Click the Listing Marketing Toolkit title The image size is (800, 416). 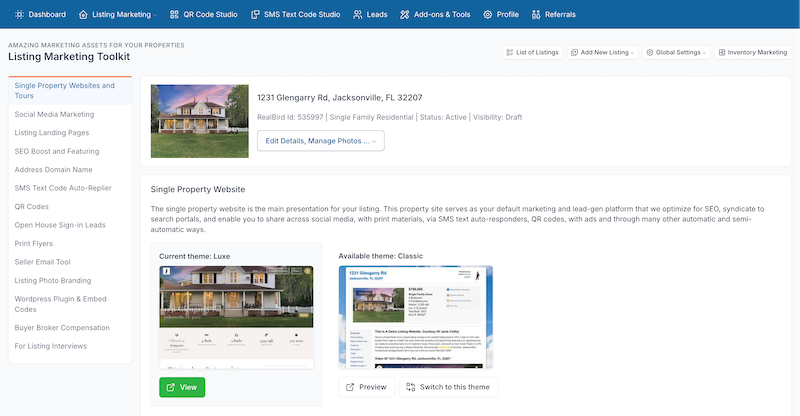point(69,57)
